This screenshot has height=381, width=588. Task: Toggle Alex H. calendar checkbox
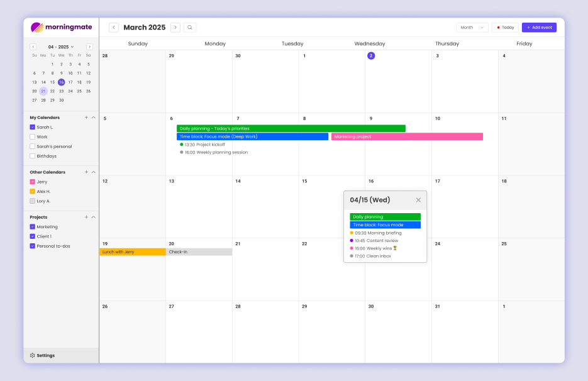32,191
